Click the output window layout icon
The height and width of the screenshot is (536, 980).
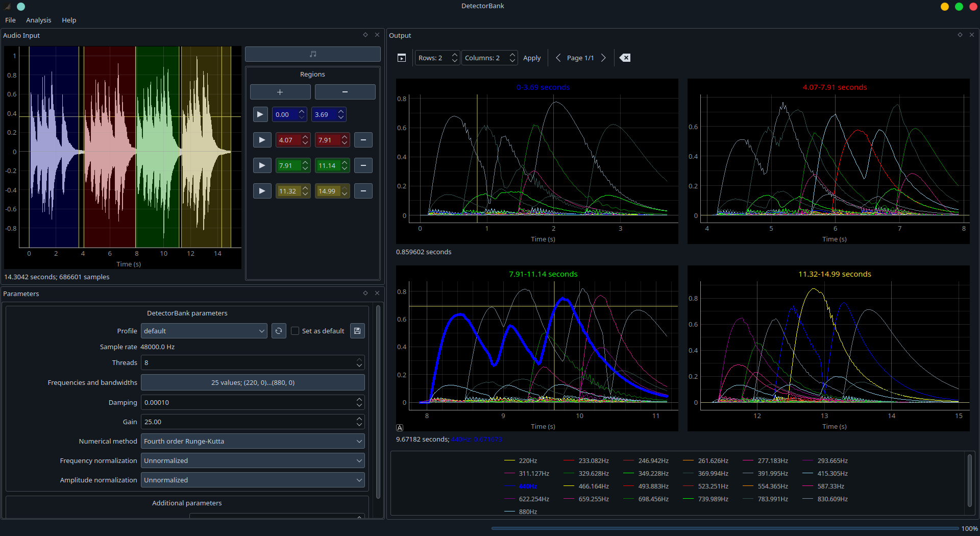(x=402, y=58)
